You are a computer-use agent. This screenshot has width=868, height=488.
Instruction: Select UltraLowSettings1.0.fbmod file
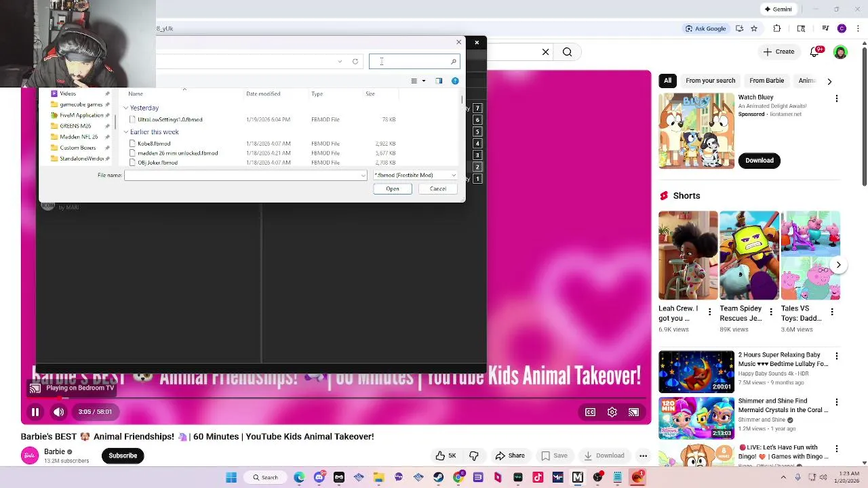click(170, 119)
